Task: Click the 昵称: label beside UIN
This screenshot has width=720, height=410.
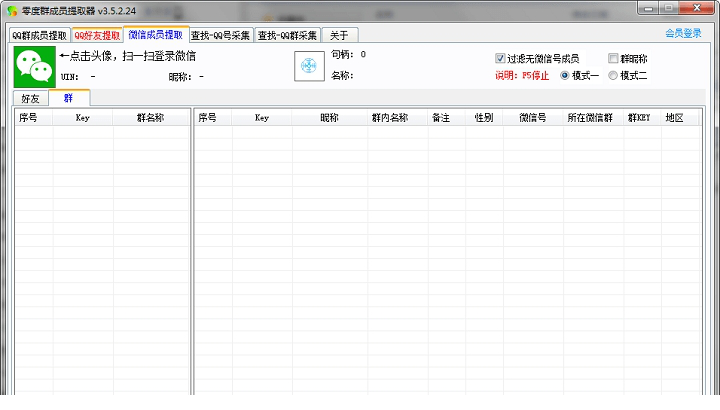Action: point(180,77)
